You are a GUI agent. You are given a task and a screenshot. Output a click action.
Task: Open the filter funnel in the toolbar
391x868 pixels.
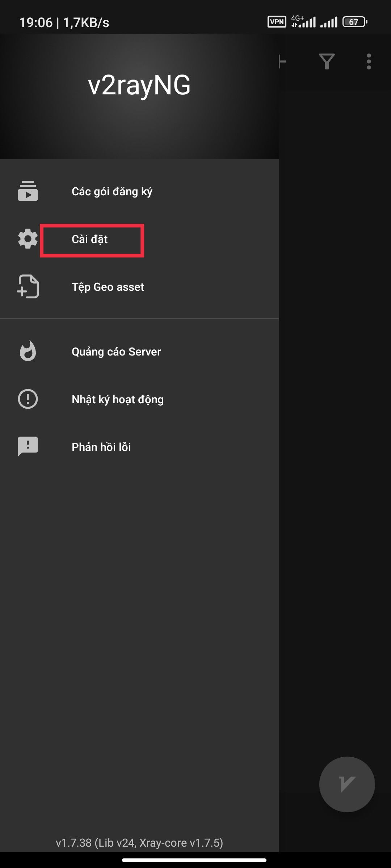pos(327,61)
